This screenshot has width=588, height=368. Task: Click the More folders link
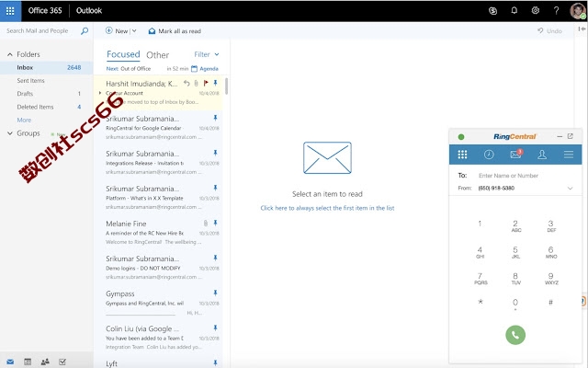tap(24, 121)
